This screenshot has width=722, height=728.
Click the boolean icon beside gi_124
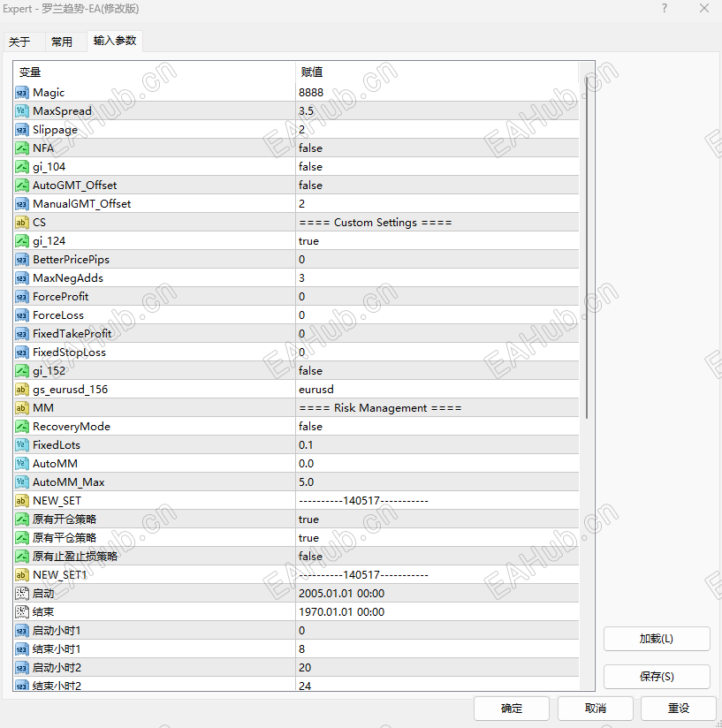pyautogui.click(x=22, y=241)
